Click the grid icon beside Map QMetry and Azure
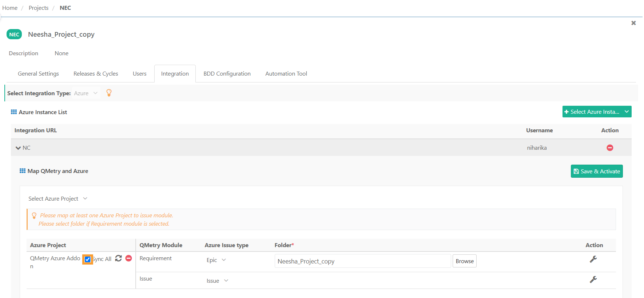The width and height of the screenshot is (644, 298). (23, 171)
